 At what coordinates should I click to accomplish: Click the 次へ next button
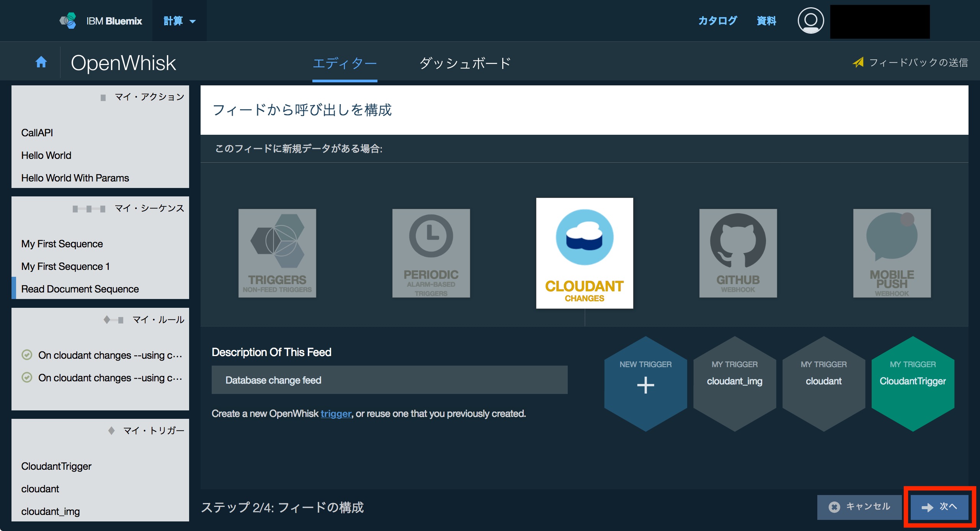point(939,507)
